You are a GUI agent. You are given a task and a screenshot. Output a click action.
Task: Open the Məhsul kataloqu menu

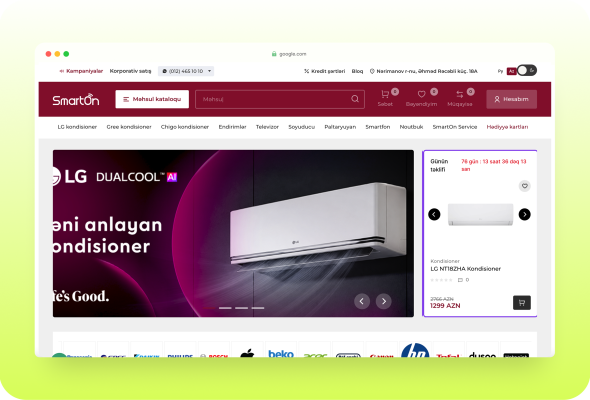click(x=152, y=99)
